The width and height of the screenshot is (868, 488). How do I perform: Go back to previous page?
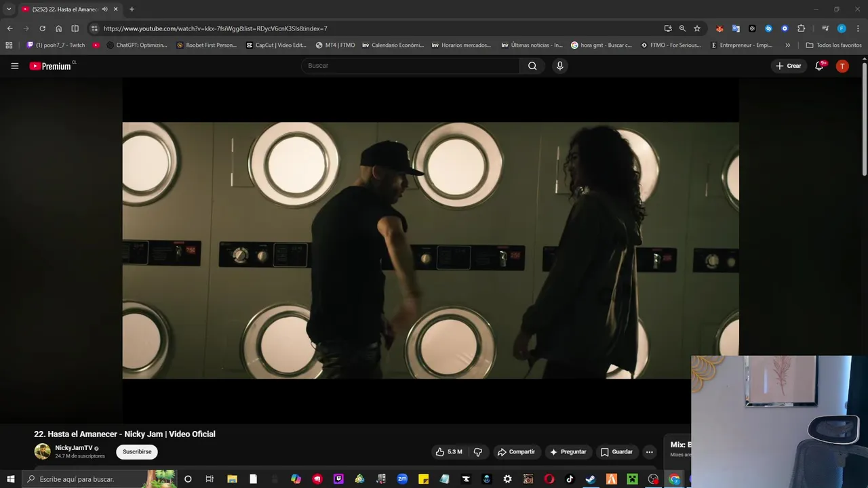click(x=9, y=28)
